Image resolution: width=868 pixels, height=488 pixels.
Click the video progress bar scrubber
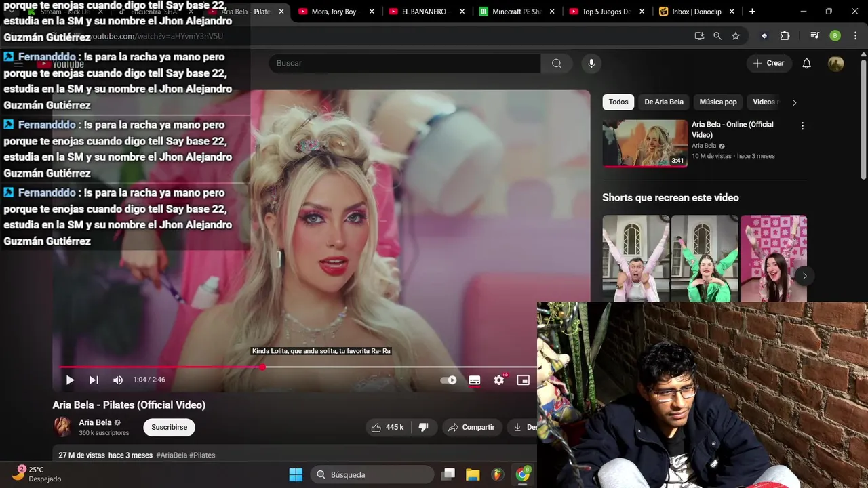pyautogui.click(x=262, y=367)
